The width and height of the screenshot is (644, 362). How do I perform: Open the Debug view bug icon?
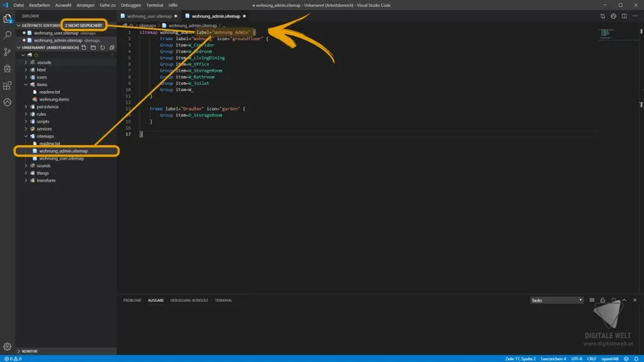tap(8, 69)
